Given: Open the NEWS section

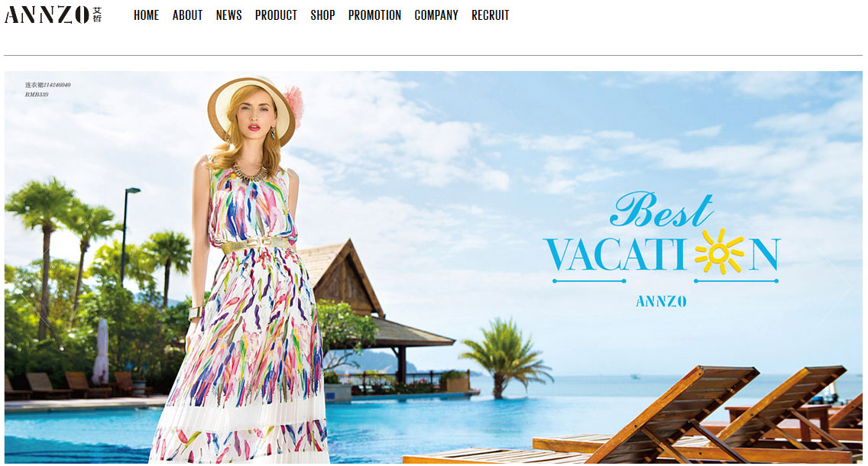Looking at the screenshot, I should click(x=228, y=15).
